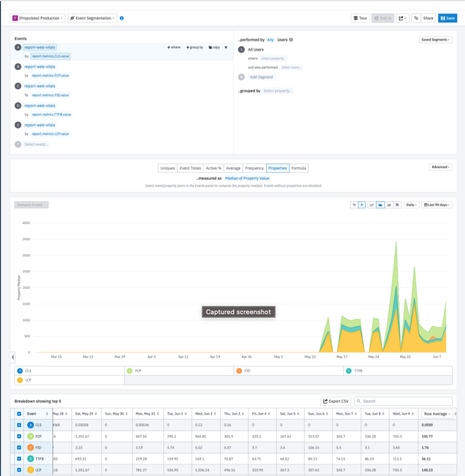Open the Daily interval dropdown
This screenshot has width=465, height=476.
coord(411,205)
